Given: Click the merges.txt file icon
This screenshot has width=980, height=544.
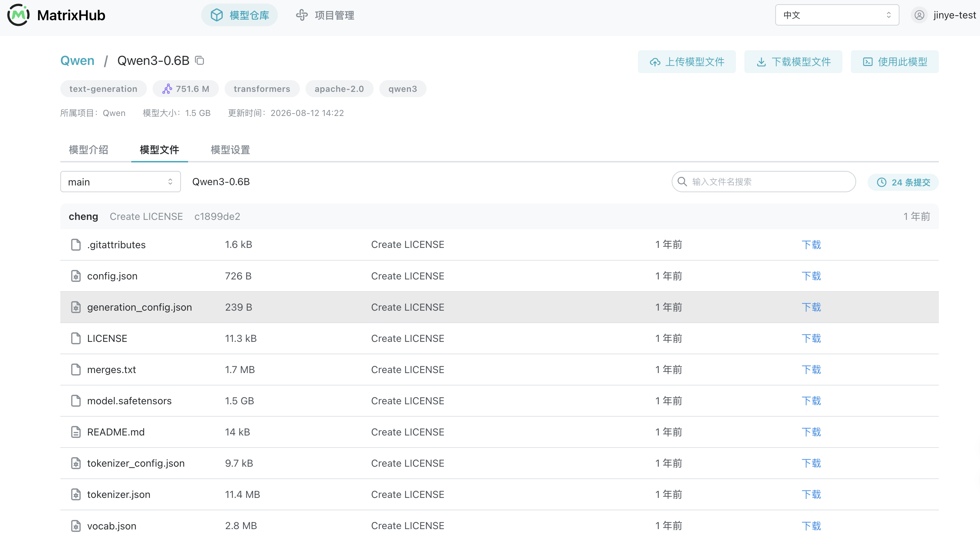Looking at the screenshot, I should point(76,369).
